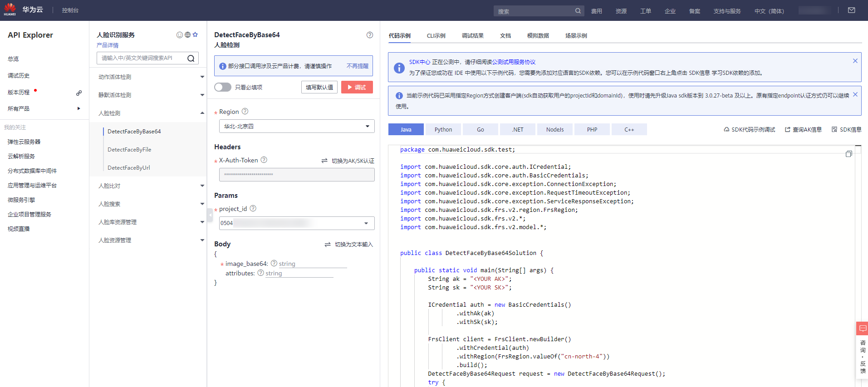Open 控制台 in the top bar
The height and width of the screenshot is (387, 868).
70,10
